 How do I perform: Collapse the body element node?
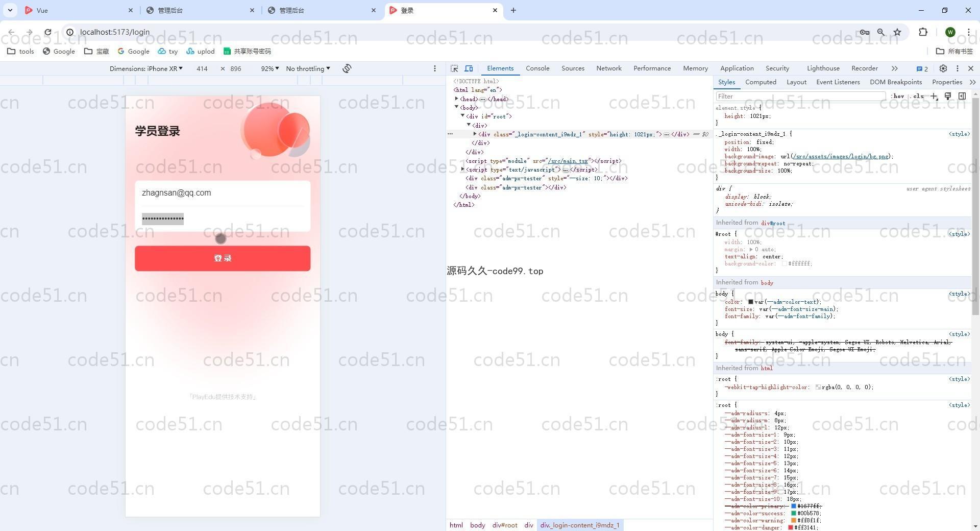(x=457, y=107)
